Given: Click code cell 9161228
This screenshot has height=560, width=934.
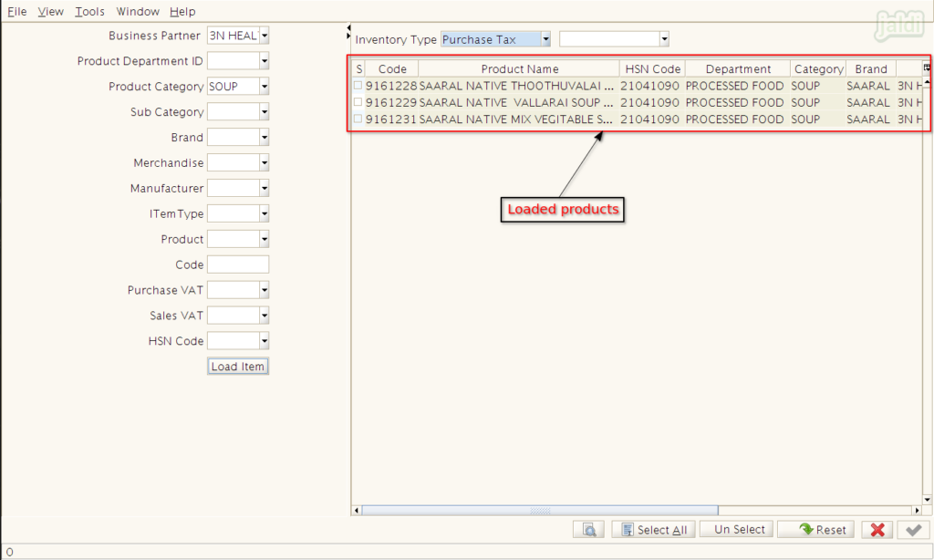Looking at the screenshot, I should (391, 86).
